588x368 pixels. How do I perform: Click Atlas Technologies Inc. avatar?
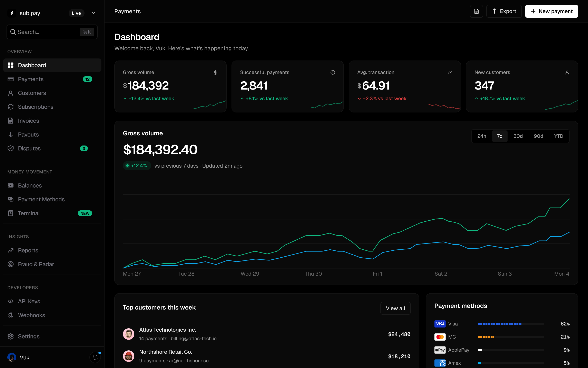129,334
